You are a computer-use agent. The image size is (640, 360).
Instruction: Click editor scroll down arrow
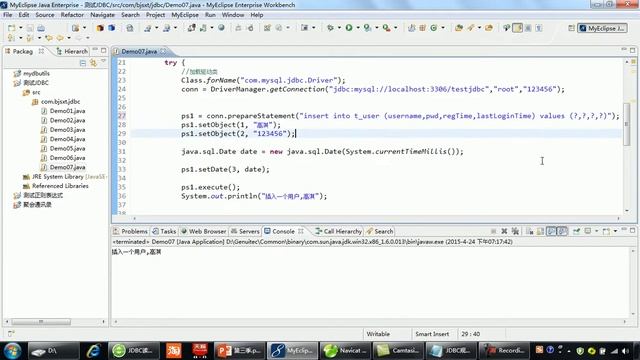[x=627, y=211]
